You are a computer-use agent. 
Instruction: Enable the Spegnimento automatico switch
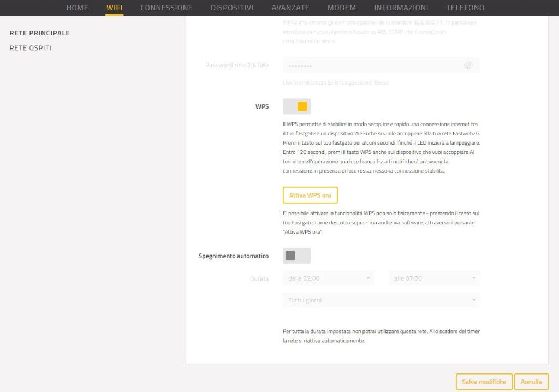296,256
